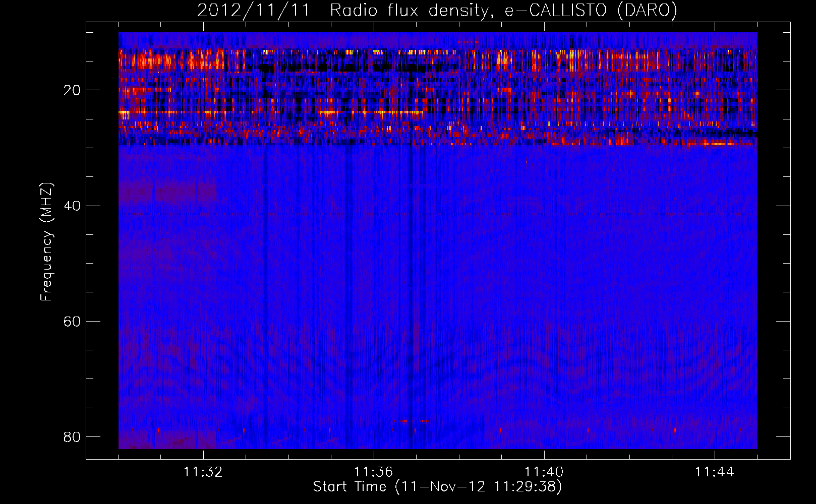Click the "60" frequency tick label

click(72, 321)
